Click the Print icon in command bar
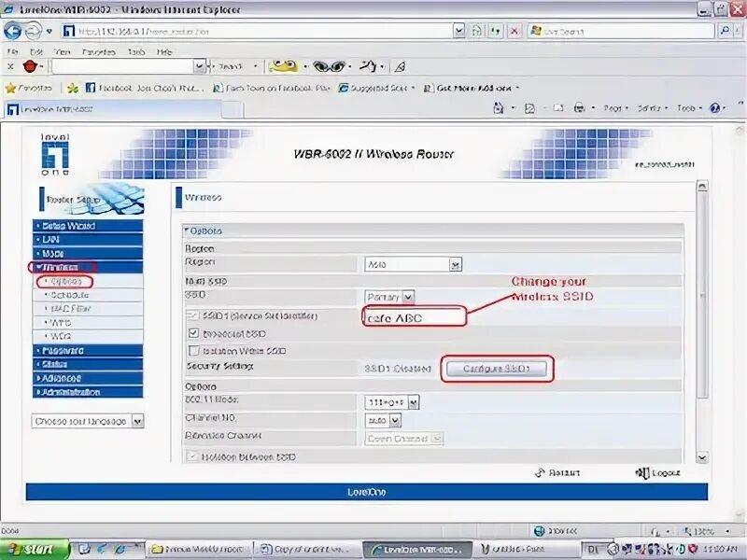The width and height of the screenshot is (747, 560). click(x=579, y=108)
